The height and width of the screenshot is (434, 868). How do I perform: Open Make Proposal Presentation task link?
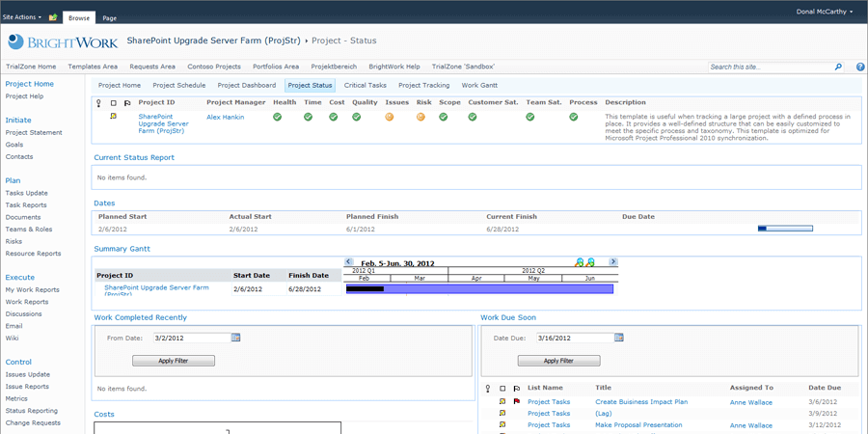(x=638, y=425)
